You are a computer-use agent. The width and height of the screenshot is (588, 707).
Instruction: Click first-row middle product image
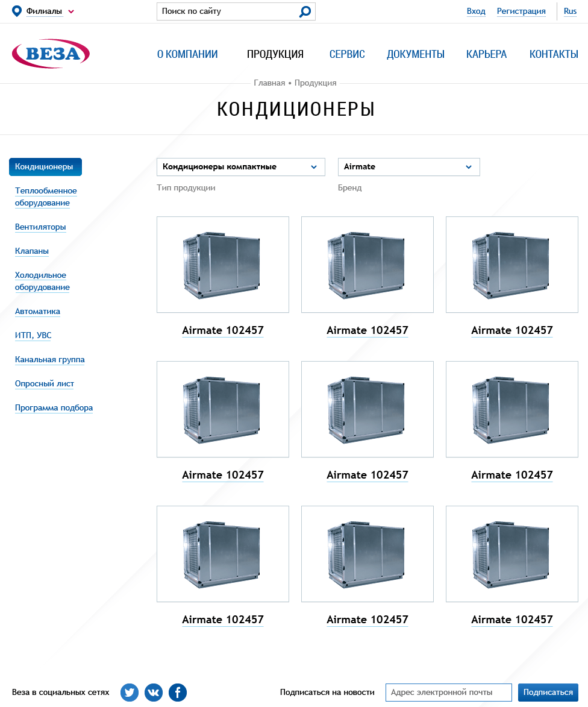[367, 265]
